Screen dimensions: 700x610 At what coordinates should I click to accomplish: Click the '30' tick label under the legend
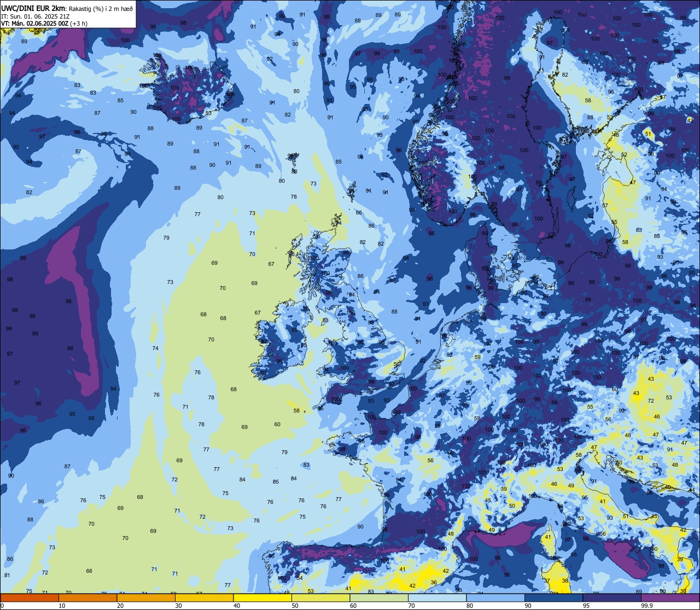[x=178, y=606]
